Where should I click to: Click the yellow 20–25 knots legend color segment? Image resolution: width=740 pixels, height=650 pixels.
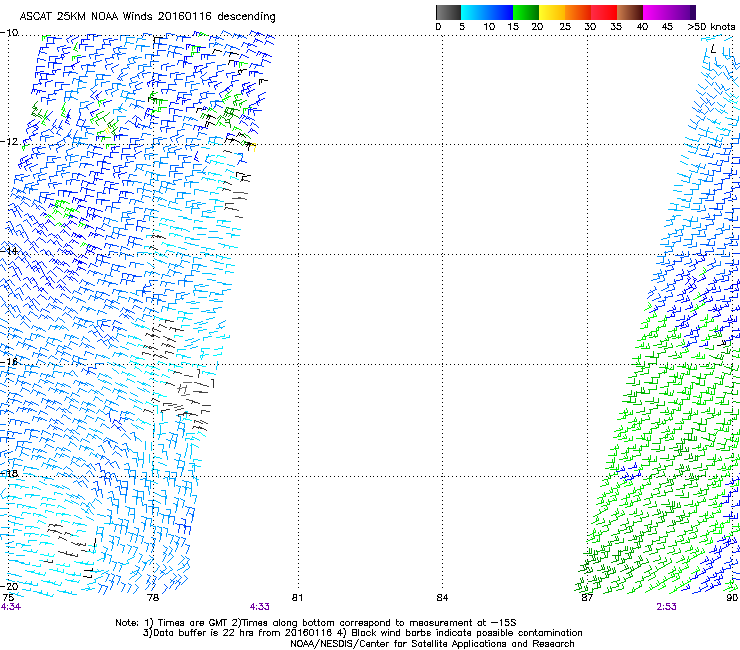(552, 12)
